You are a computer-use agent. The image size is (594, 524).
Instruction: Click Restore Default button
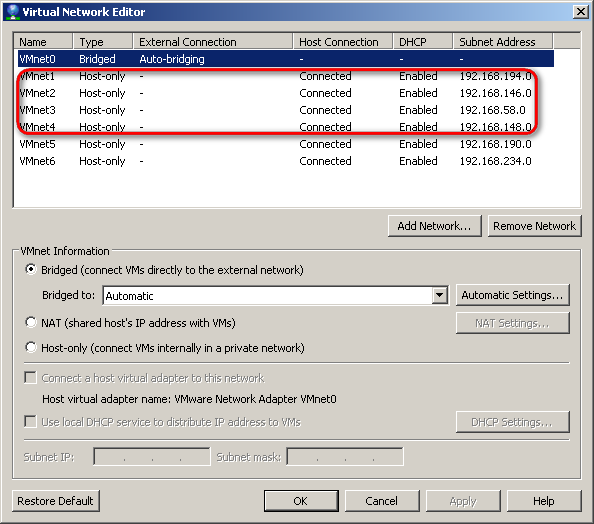click(56, 501)
